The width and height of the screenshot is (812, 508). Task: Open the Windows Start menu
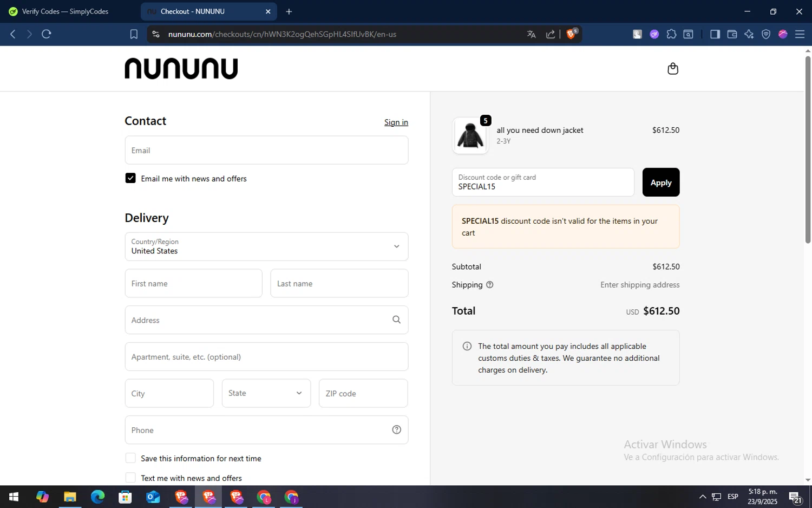14,497
